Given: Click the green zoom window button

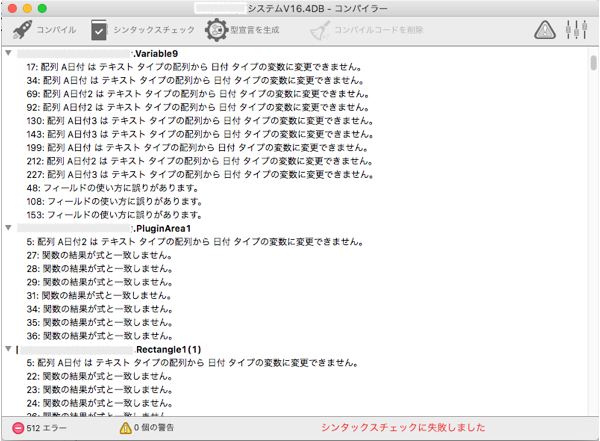Looking at the screenshot, I should click(x=42, y=8).
